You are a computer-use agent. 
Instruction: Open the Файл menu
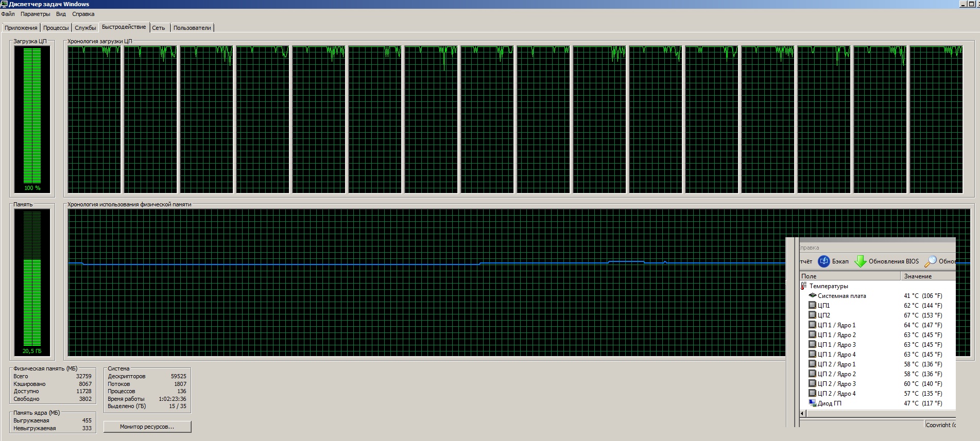pyautogui.click(x=8, y=14)
